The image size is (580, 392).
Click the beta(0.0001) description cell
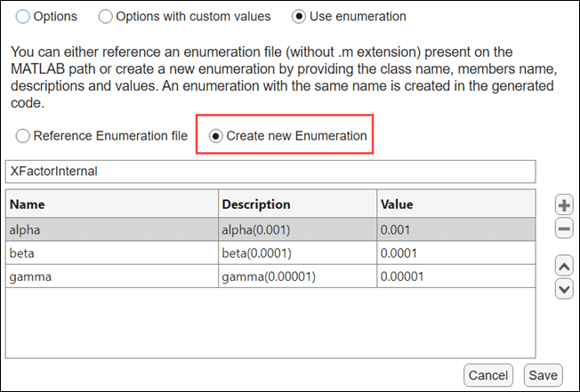pyautogui.click(x=297, y=252)
